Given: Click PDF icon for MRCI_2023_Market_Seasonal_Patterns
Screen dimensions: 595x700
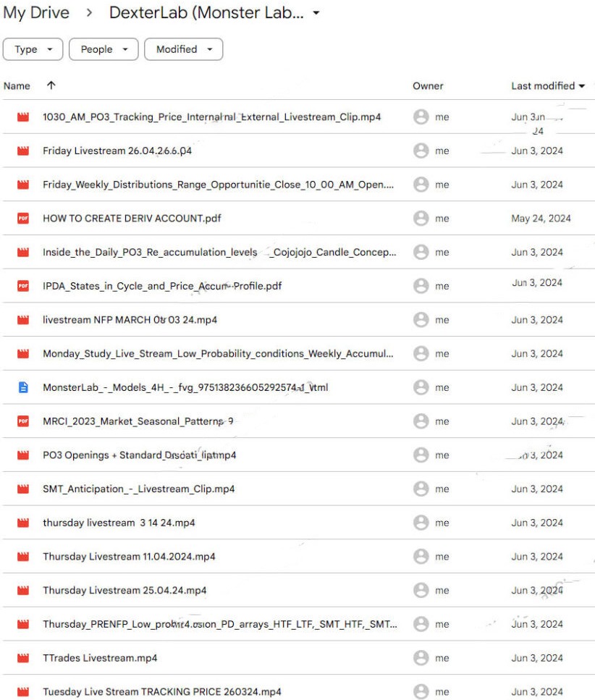Looking at the screenshot, I should coord(23,421).
